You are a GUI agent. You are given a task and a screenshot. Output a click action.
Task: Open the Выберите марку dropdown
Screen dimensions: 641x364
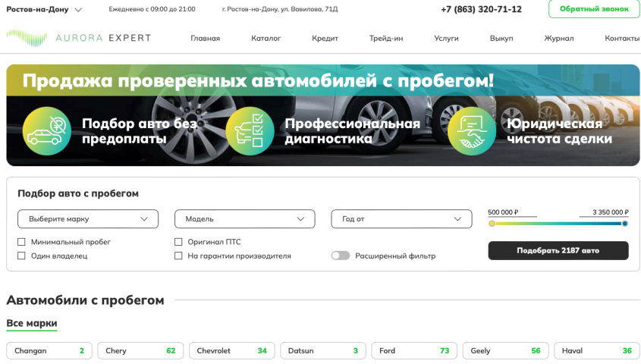click(x=88, y=219)
